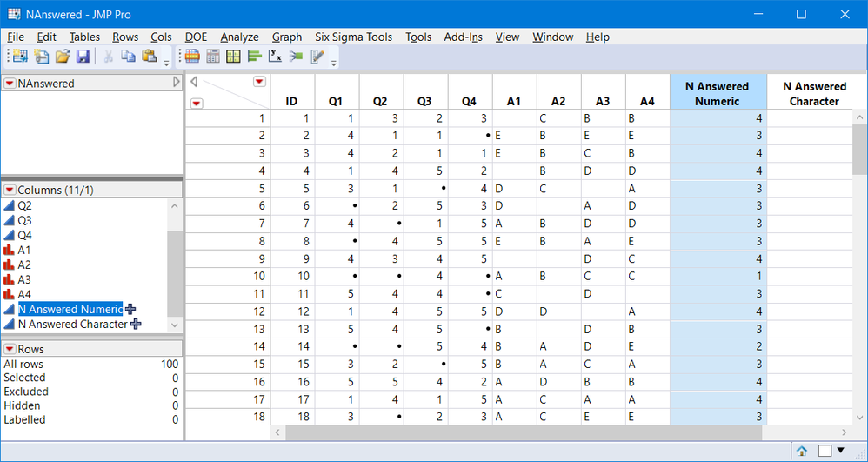
Task: Click the data table vertical scrollbar thumb
Action: pos(859,149)
